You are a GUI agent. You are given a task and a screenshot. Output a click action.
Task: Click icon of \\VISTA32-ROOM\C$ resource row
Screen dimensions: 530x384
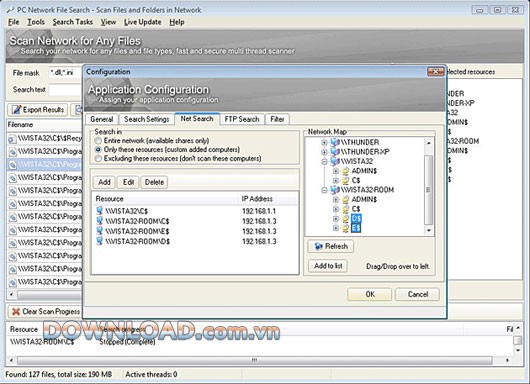[x=99, y=221]
